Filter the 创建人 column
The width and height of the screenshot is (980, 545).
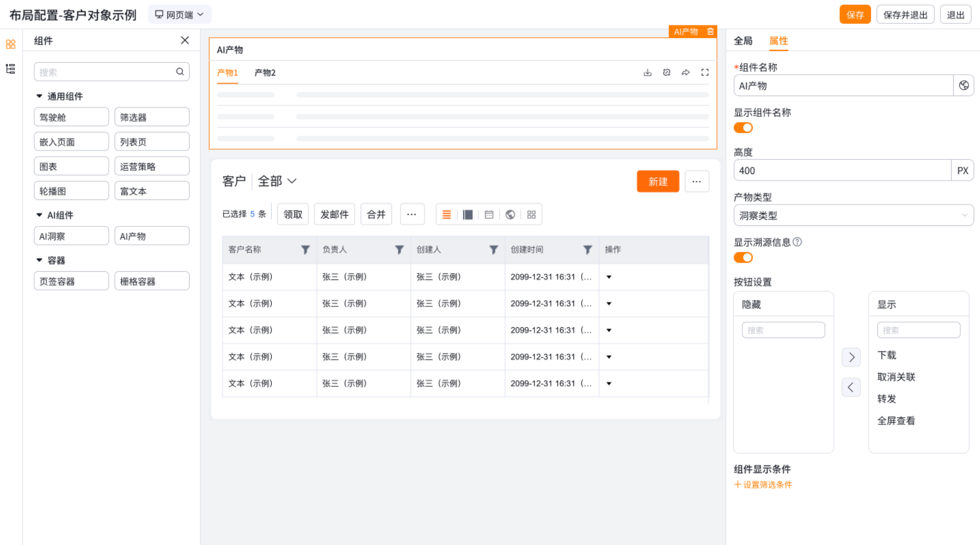(x=494, y=249)
